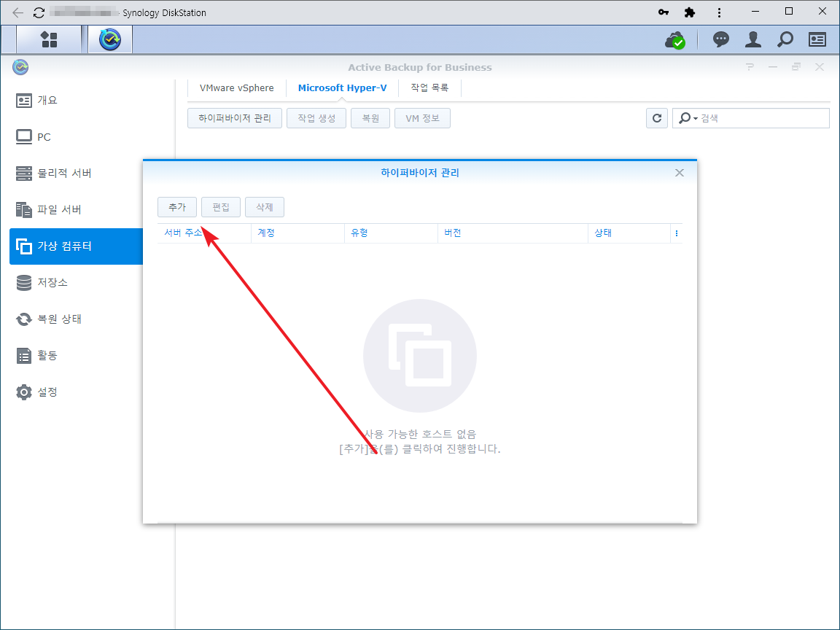
Task: Select 가상 컴퓨터 in sidebar
Action: pyautogui.click(x=76, y=246)
